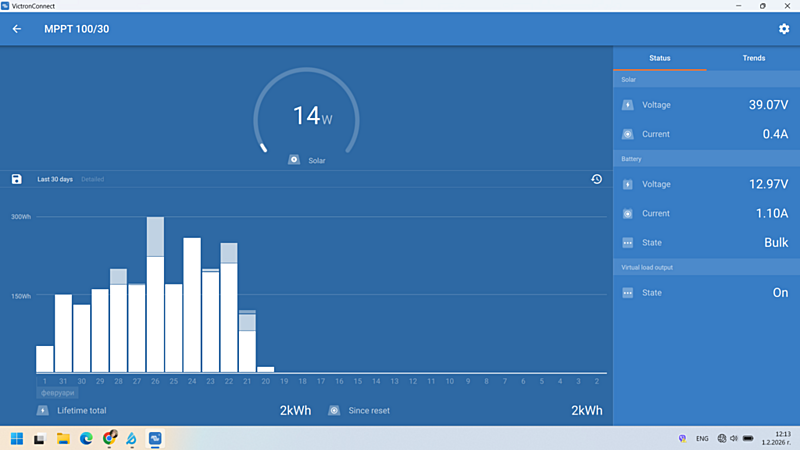Select the Lifetime total icon
The width and height of the screenshot is (800, 450).
[43, 410]
